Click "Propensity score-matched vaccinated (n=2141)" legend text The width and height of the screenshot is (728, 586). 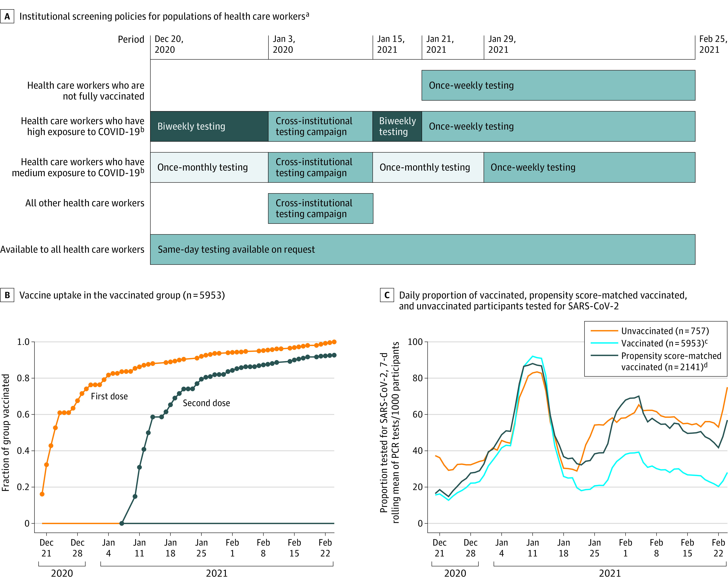671,361
